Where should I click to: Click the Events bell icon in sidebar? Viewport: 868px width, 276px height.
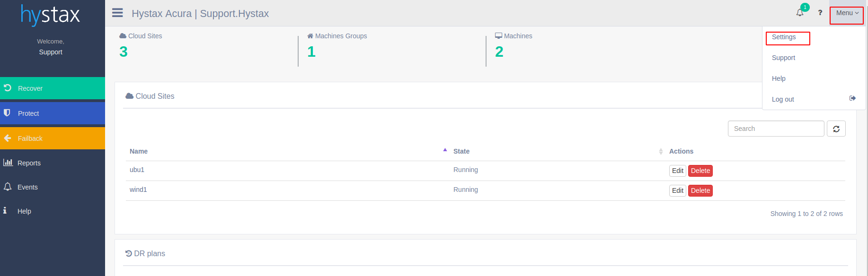point(8,187)
